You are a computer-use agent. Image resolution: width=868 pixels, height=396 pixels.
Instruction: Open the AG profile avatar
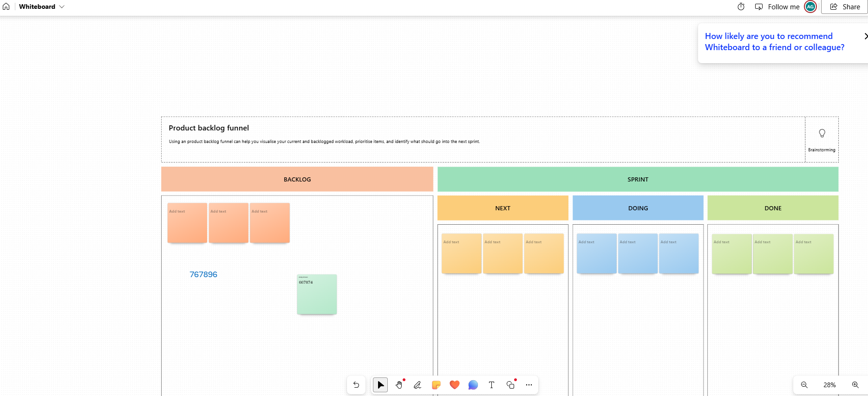pos(810,6)
